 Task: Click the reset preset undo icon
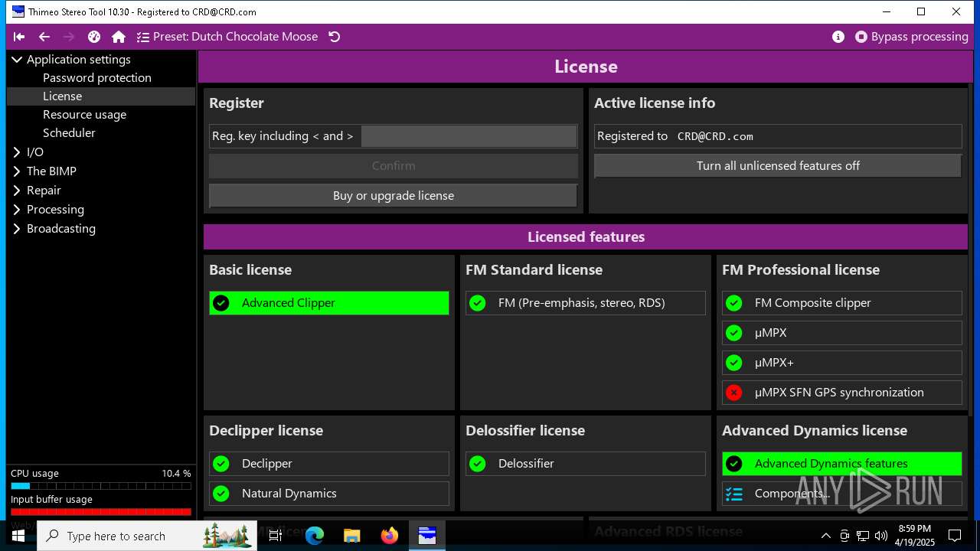(335, 37)
